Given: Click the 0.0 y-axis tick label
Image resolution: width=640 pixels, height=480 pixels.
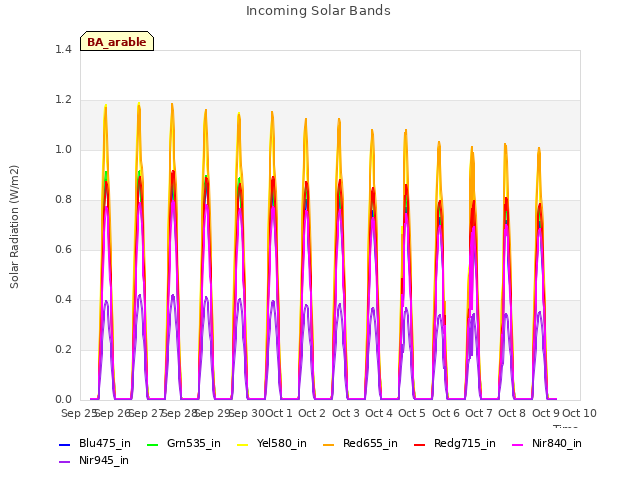Looking at the screenshot, I should click(x=63, y=399).
